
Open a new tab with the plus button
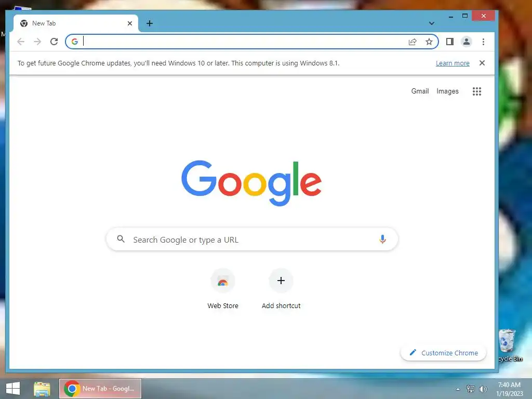point(149,23)
